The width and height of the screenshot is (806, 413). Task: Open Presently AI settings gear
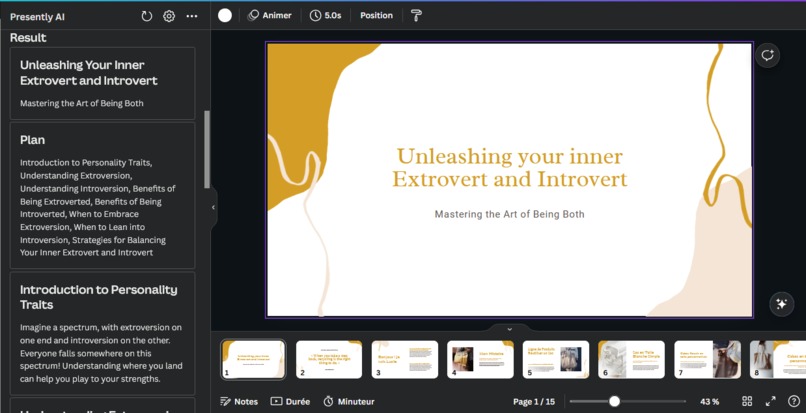pyautogui.click(x=169, y=16)
